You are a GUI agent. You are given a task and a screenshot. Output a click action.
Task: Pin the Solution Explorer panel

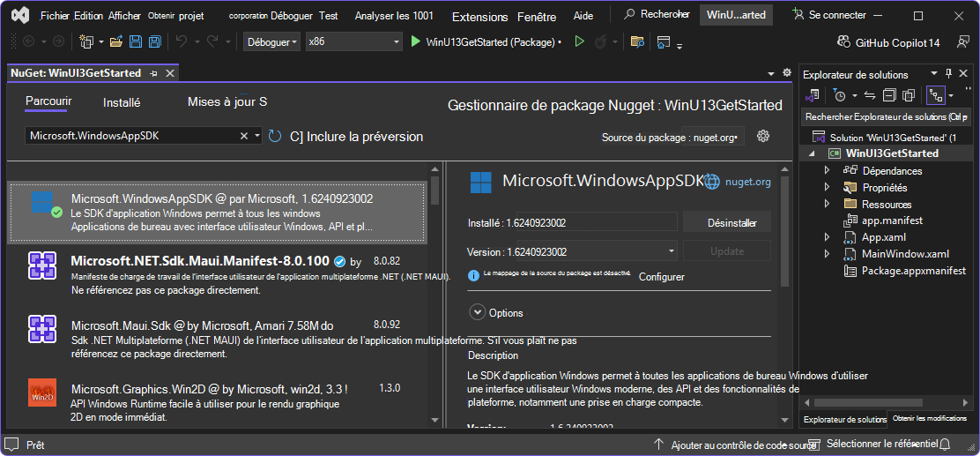(x=949, y=74)
